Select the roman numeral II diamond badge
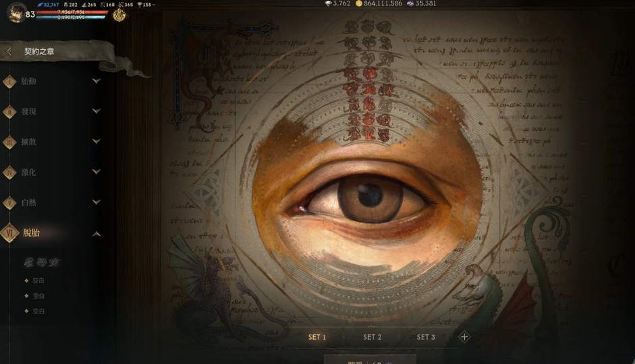The image size is (635, 364). (9, 112)
